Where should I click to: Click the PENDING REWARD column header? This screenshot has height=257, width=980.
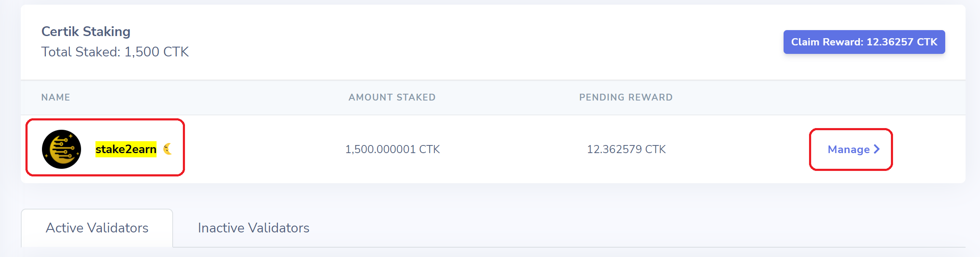[626, 97]
